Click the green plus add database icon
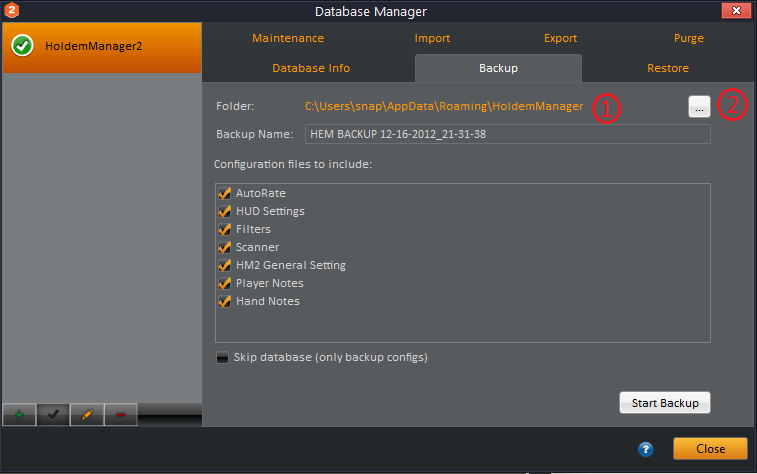 coord(19,415)
